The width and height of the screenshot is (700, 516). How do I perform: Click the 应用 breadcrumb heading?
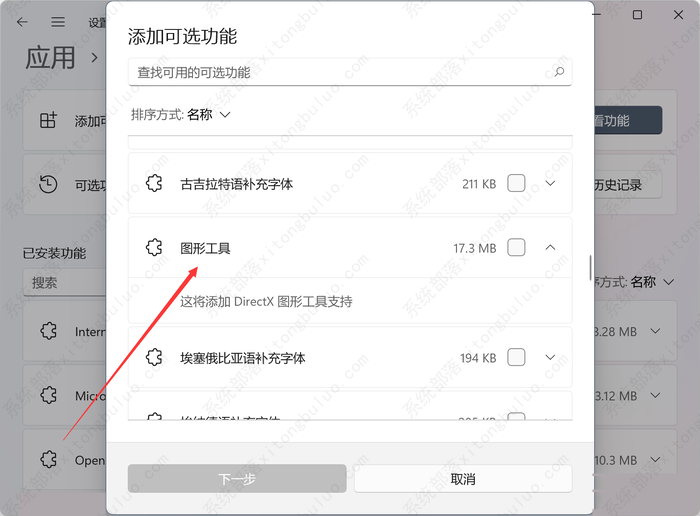50,58
